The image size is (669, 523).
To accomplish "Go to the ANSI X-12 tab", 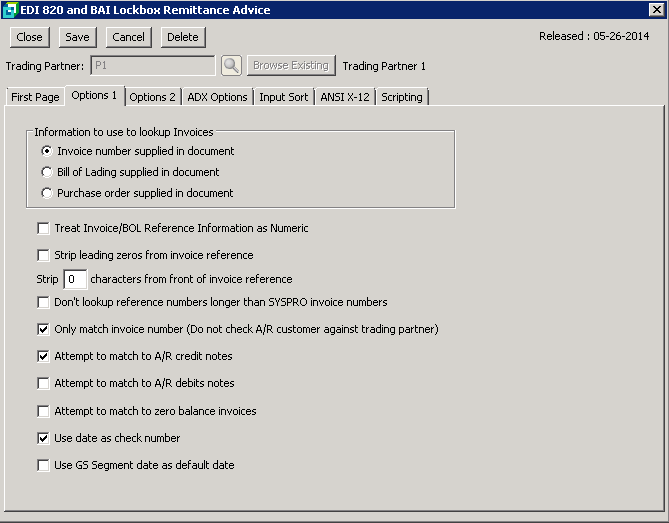I will pyautogui.click(x=345, y=97).
